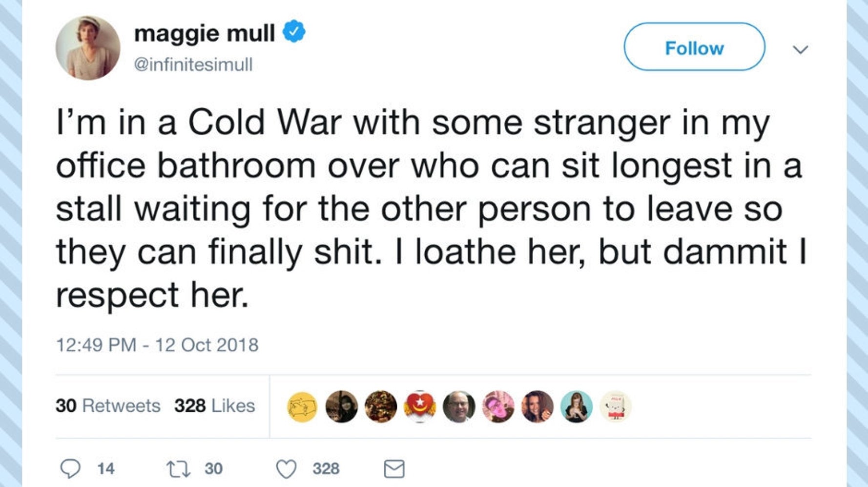Open the red heart with star avatar

click(419, 406)
